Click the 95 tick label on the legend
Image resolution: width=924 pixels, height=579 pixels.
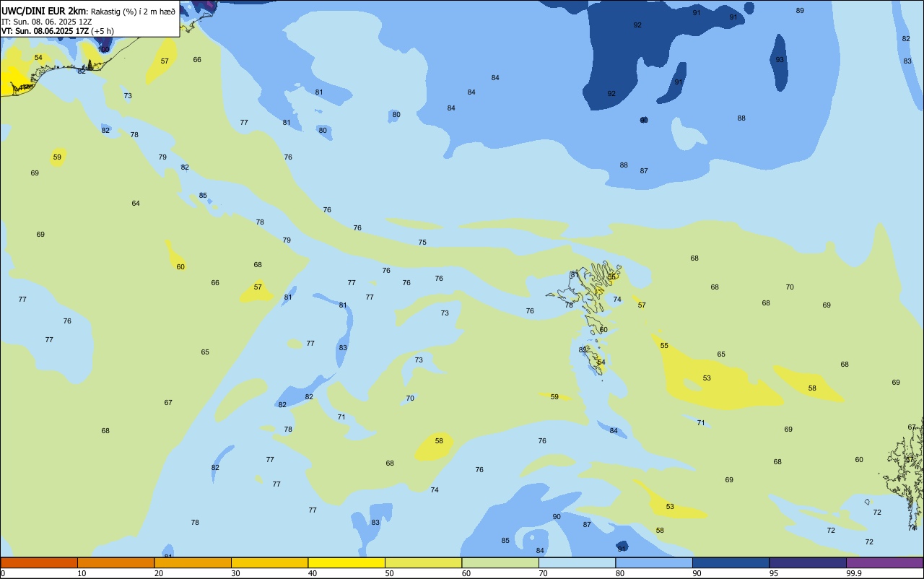coord(774,573)
